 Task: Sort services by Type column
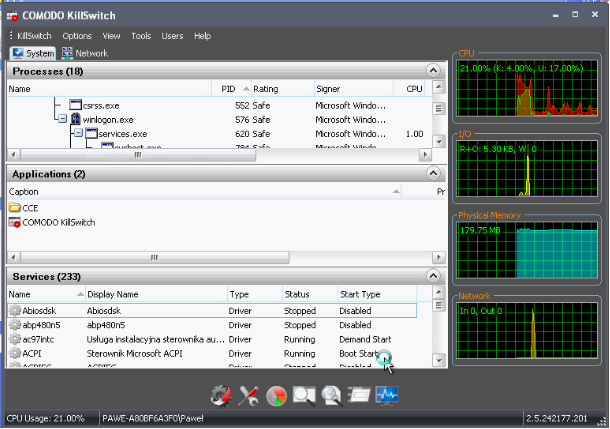point(255,294)
